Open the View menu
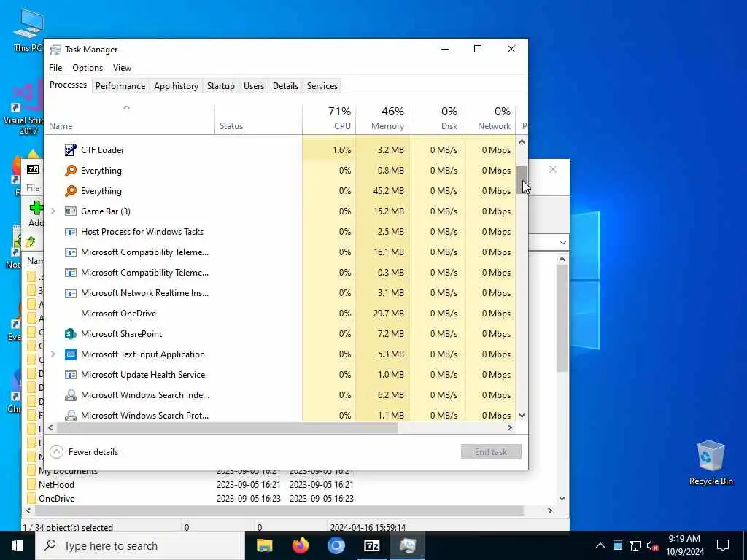 pyautogui.click(x=122, y=68)
